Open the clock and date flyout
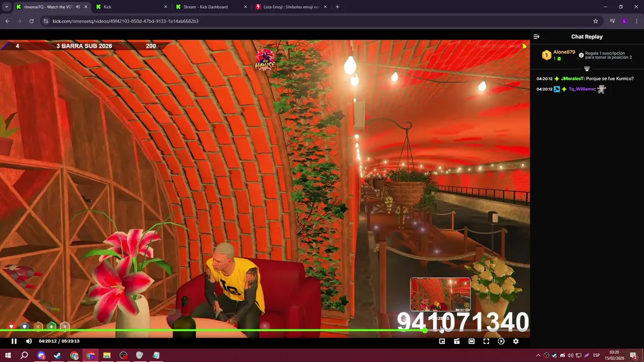Viewport: 644px width, 362px height. (614, 355)
